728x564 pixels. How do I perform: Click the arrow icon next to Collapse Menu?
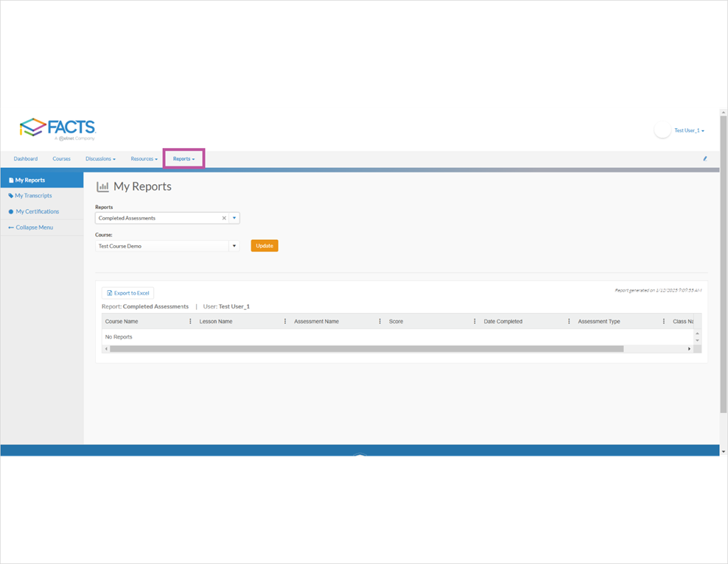(x=10, y=228)
